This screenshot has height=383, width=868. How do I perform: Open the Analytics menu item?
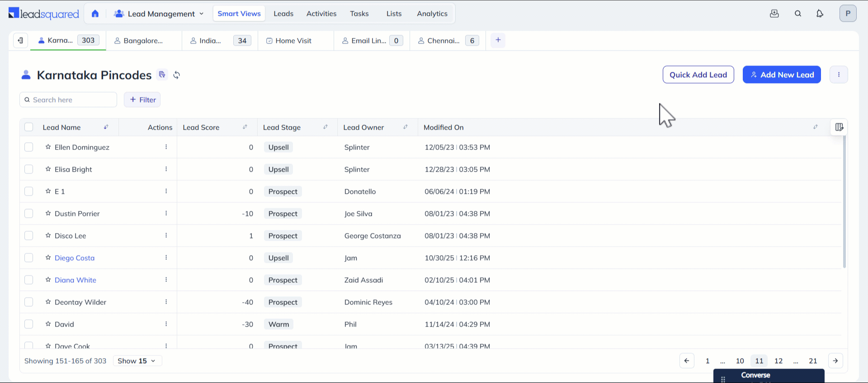[432, 14]
